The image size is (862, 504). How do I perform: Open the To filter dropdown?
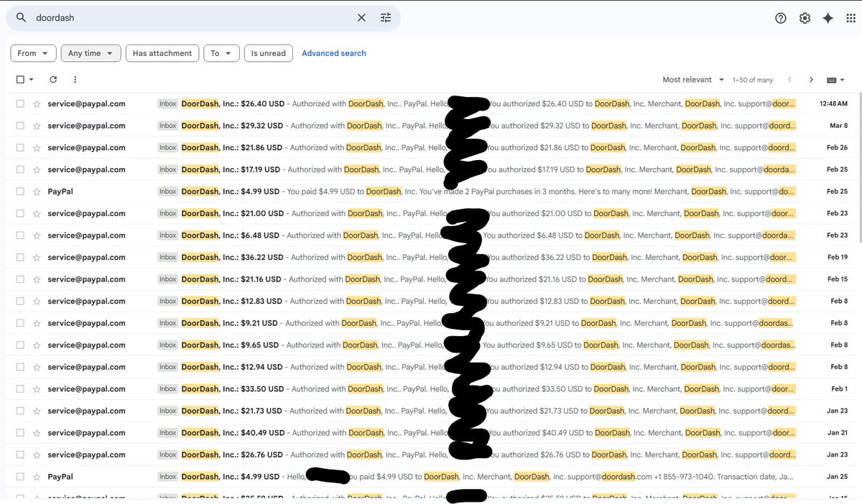pos(221,53)
